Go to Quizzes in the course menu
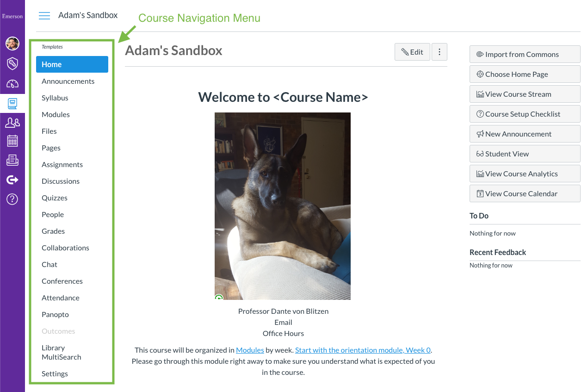The image size is (588, 392). pos(55,198)
